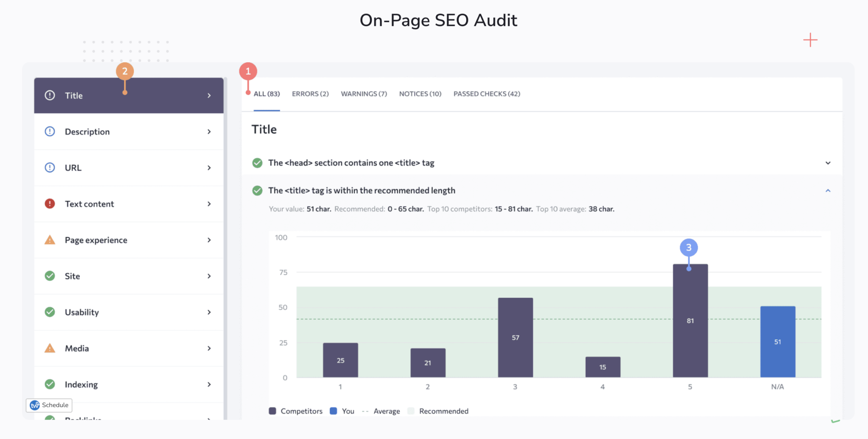Collapse the title tag recommended length section

coord(828,191)
